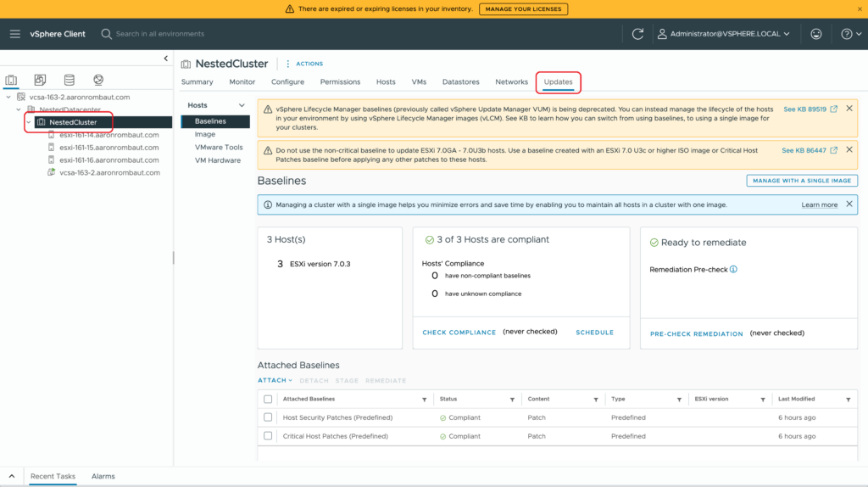868x487 pixels.
Task: Click the refresh icon in top bar
Action: coord(637,34)
